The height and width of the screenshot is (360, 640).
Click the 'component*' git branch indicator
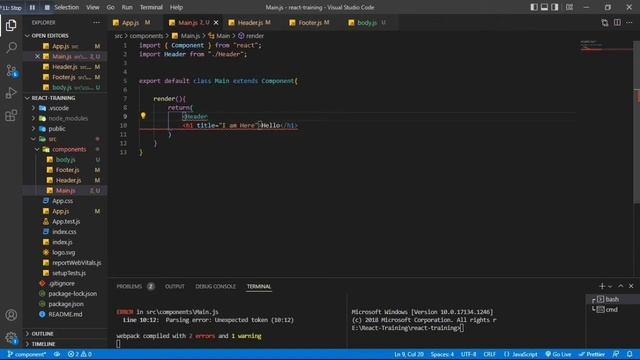tap(27, 354)
